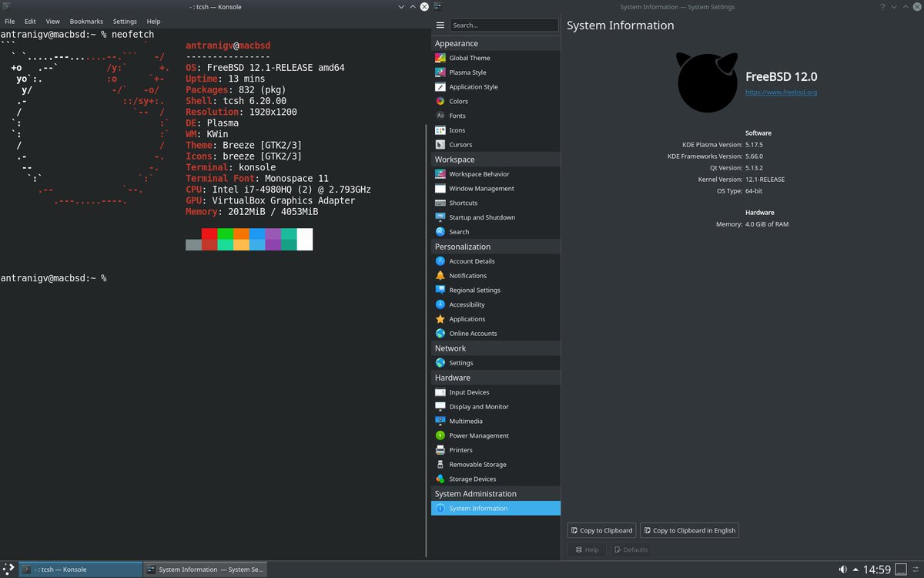Viewport: 924px width, 578px height.
Task: Open the Global Theme settings
Action: [x=496, y=58]
